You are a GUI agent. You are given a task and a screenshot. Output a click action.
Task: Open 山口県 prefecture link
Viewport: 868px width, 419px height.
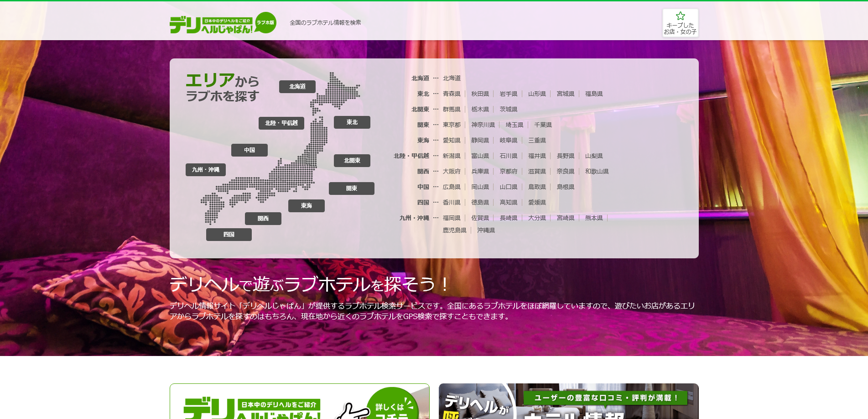coord(509,187)
